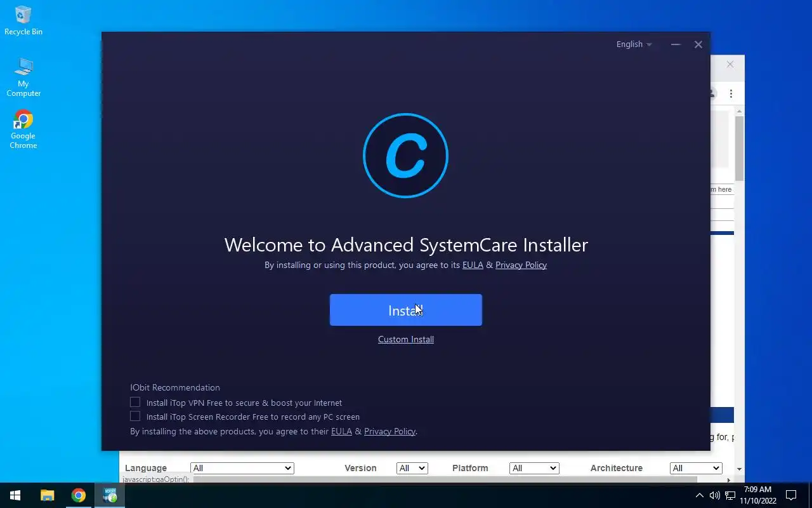This screenshot has height=508, width=812.
Task: Enable the iTop VPN Free install checkbox
Action: click(135, 402)
